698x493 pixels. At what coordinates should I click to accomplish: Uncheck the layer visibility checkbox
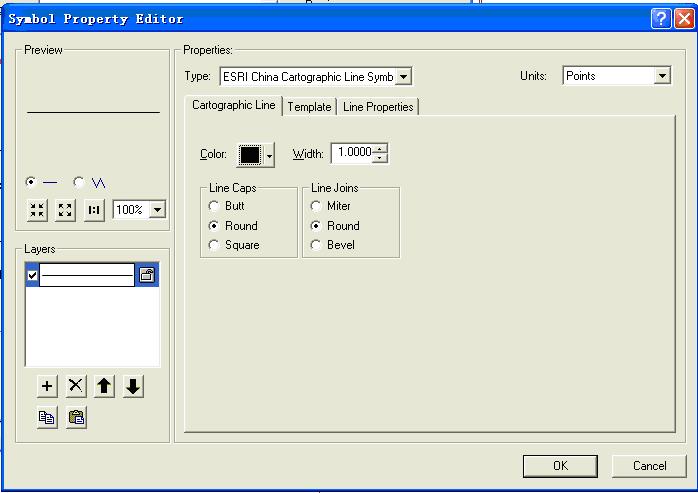click(32, 275)
